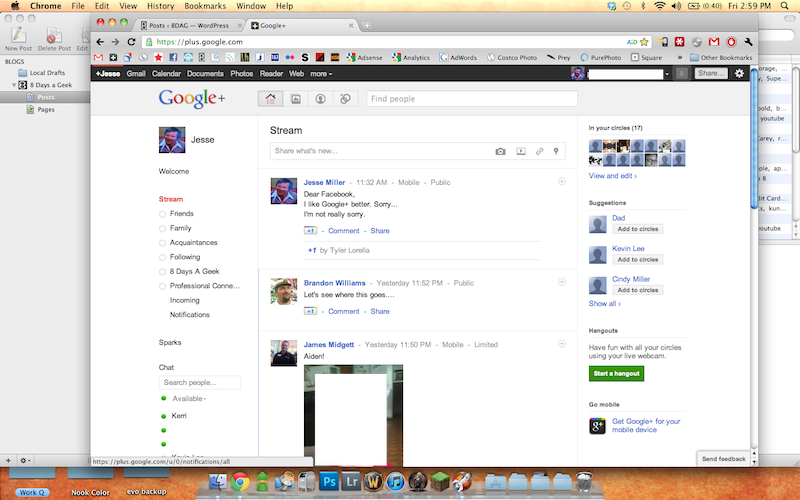800x500 pixels.
Task: Launch World of Warcraft from the dock
Action: point(373,481)
